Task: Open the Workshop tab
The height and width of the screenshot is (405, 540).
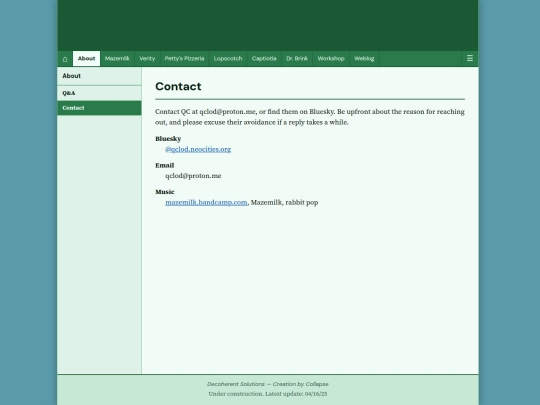Action: [x=331, y=59]
